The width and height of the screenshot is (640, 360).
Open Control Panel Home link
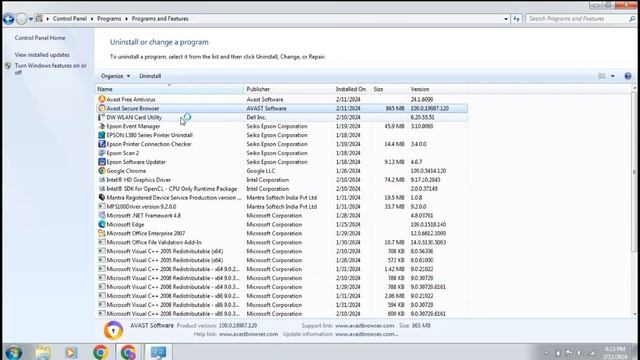click(x=40, y=38)
